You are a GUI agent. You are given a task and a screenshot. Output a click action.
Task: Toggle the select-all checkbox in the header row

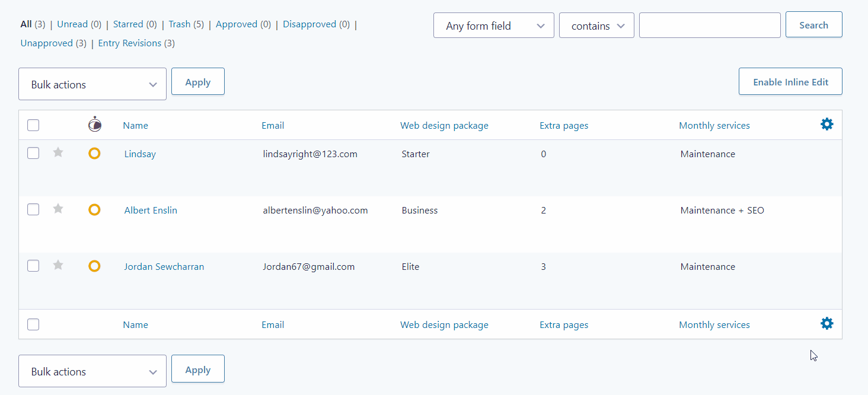point(33,125)
